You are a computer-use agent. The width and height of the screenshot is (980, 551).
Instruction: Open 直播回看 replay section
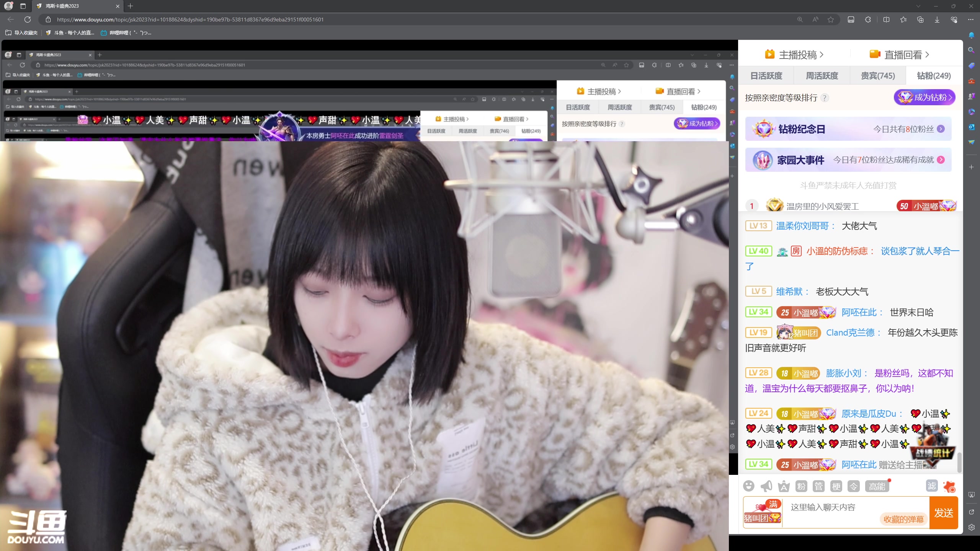pos(899,55)
